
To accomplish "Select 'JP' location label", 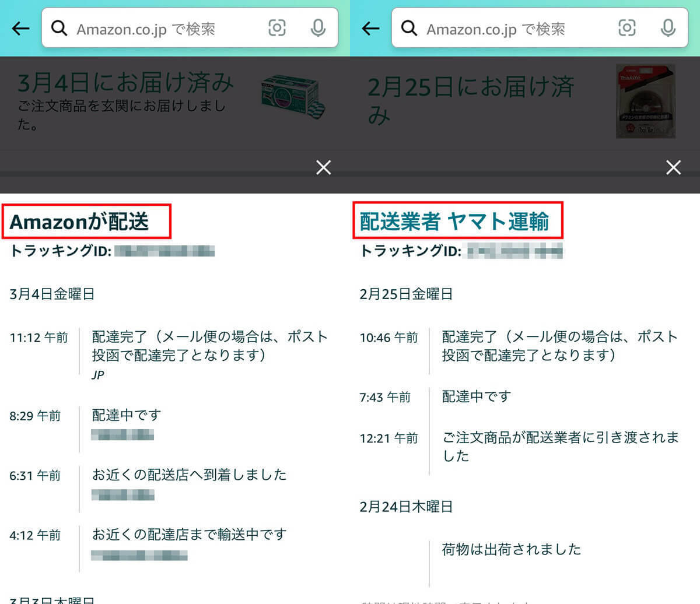I will coord(98,375).
